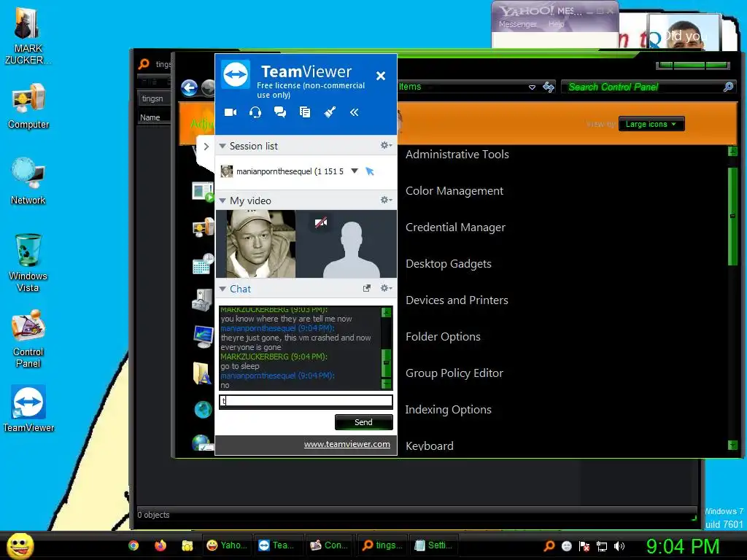This screenshot has height=560, width=747.
Task: Switch to Setti... taskbar button
Action: click(x=433, y=545)
